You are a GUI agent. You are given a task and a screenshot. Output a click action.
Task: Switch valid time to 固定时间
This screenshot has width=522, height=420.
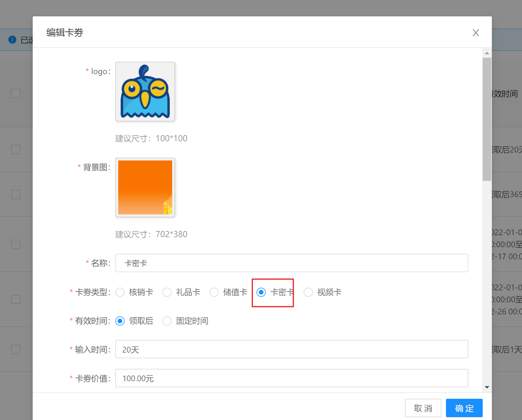point(167,321)
